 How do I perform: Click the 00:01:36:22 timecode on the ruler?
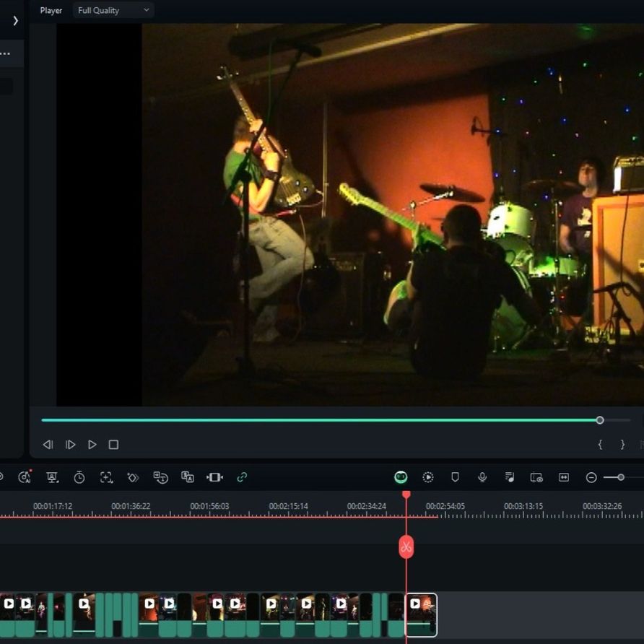[x=131, y=506]
